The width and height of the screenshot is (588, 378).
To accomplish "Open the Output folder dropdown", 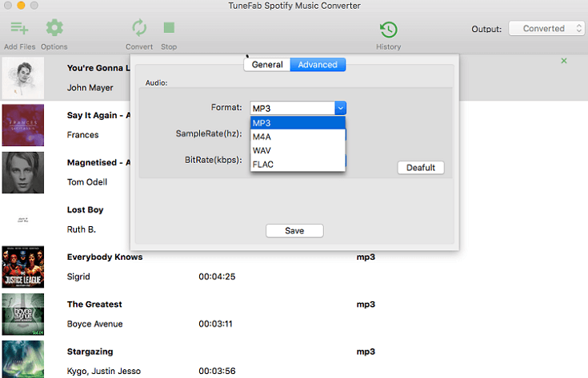I will click(x=546, y=29).
